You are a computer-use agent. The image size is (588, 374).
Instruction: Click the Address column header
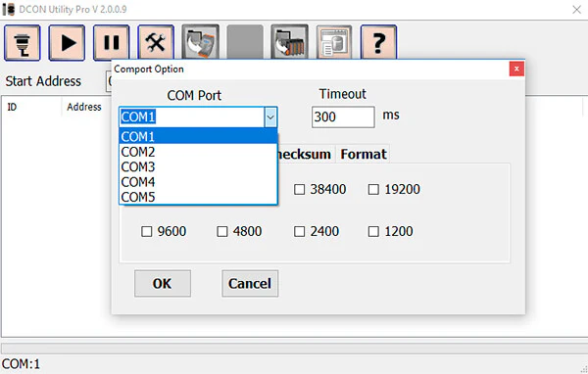(x=84, y=107)
